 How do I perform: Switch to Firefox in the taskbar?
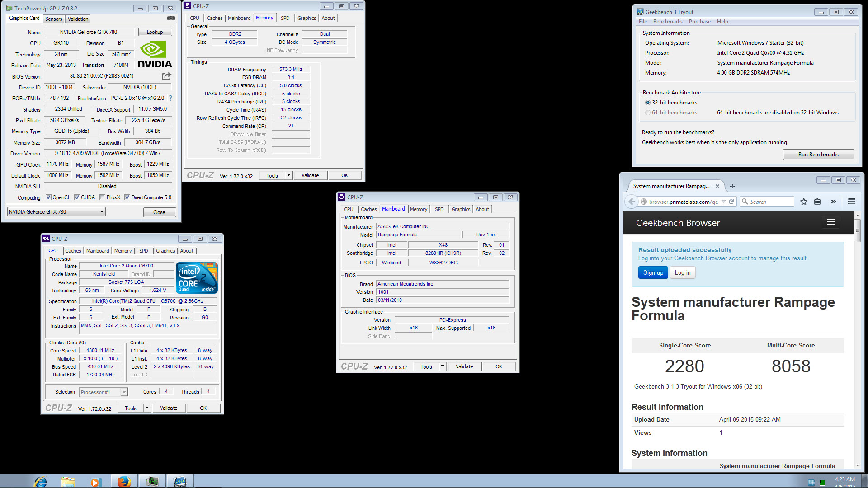click(x=124, y=482)
